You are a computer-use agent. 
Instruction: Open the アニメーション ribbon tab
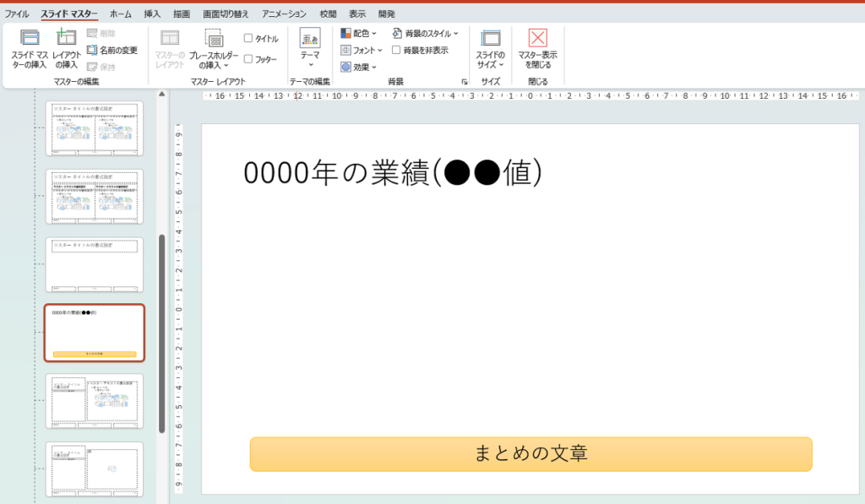284,14
